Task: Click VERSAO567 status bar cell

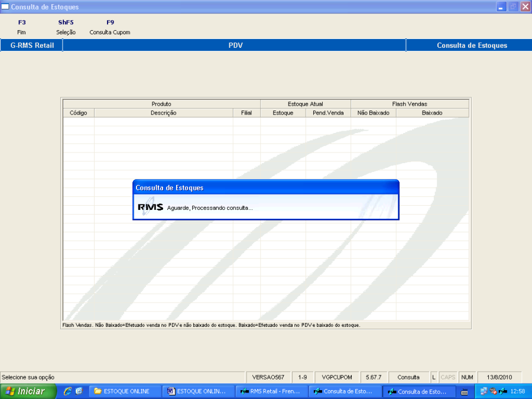Action: tap(268, 377)
